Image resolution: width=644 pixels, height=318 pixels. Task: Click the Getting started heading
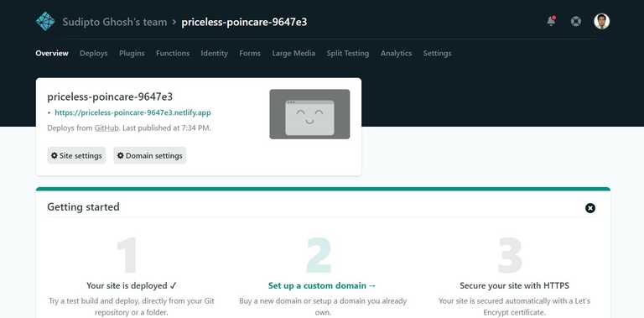pos(83,207)
